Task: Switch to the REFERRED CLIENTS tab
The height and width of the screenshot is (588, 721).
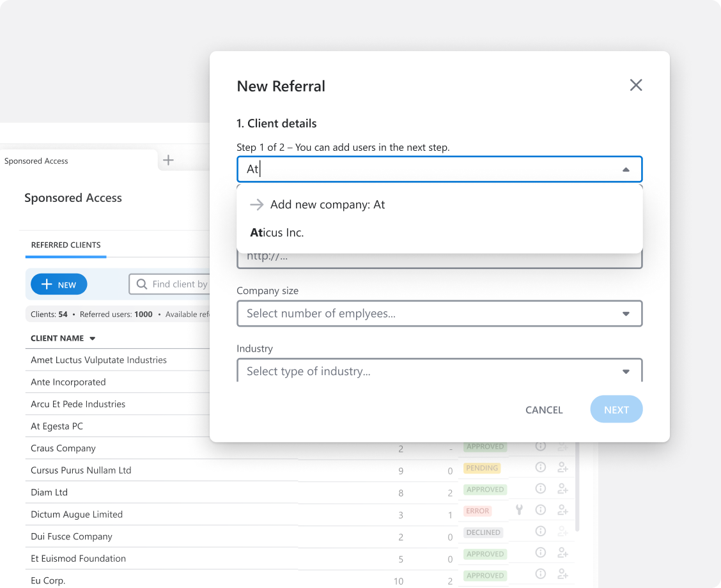Action: click(x=65, y=245)
